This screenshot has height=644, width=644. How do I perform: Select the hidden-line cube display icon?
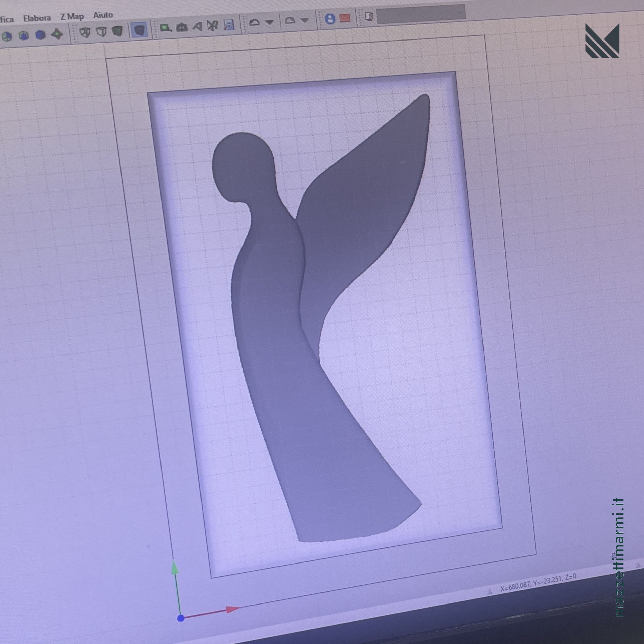coord(101,32)
